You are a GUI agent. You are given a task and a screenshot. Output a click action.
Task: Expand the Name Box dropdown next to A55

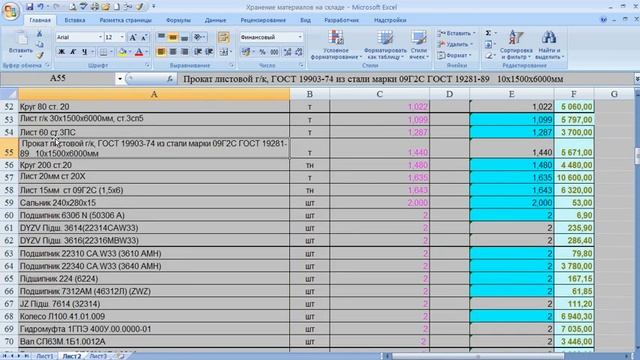(x=120, y=79)
